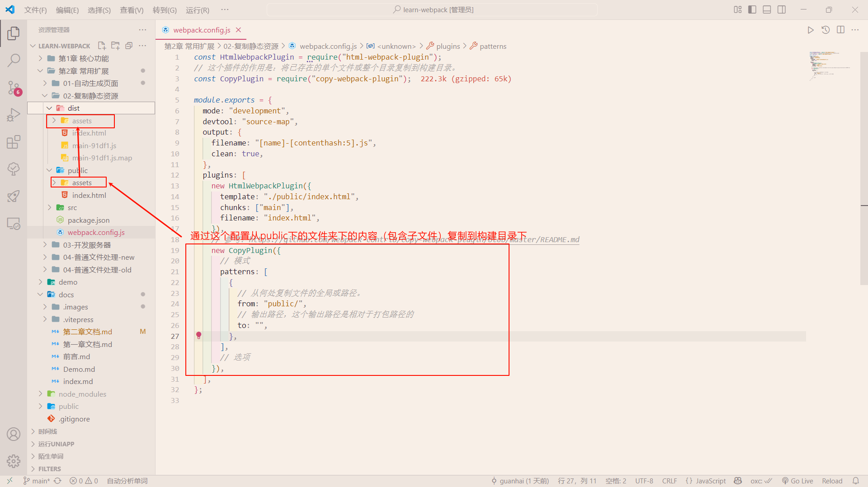This screenshot has height=487, width=868.
Task: Toggle the bottom panel visibility
Action: click(767, 9)
